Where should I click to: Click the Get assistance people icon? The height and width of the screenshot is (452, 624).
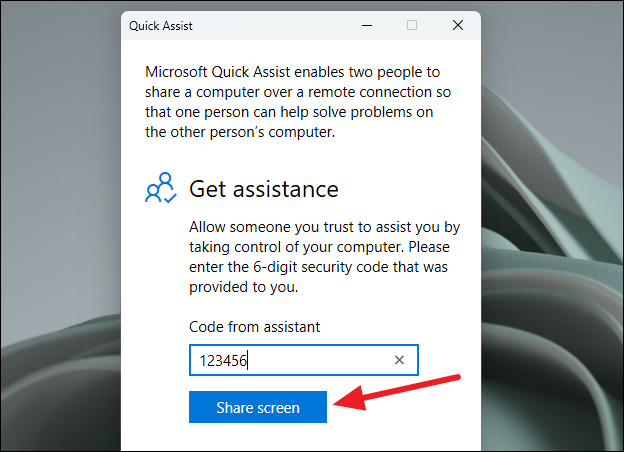161,188
